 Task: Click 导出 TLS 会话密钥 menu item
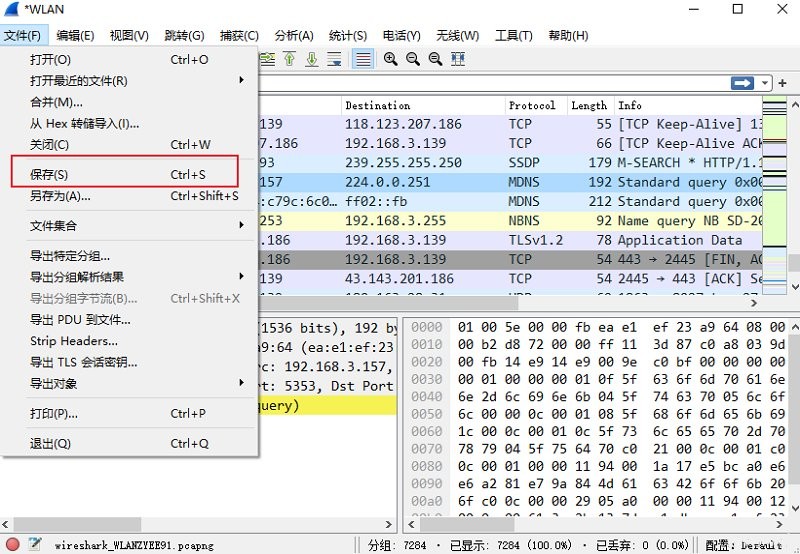pos(83,363)
